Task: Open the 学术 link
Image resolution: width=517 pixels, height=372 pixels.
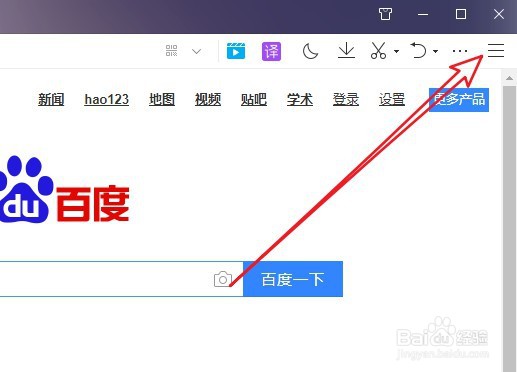Action: tap(300, 99)
